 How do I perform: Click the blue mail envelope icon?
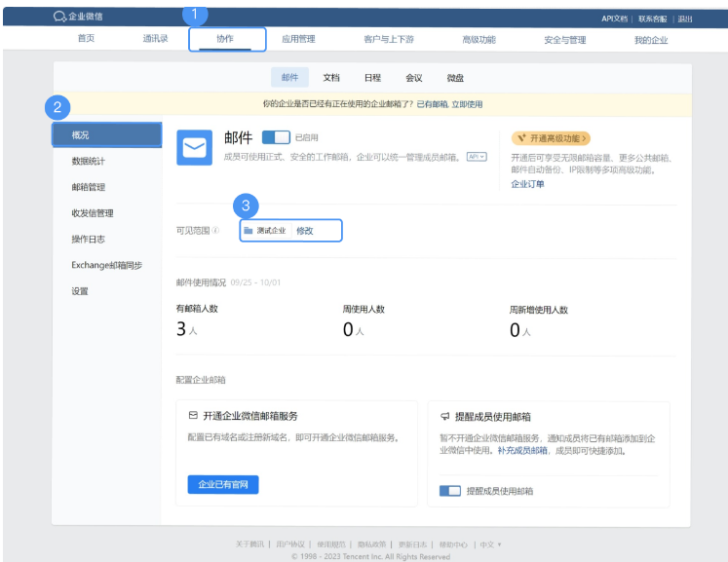click(x=195, y=147)
